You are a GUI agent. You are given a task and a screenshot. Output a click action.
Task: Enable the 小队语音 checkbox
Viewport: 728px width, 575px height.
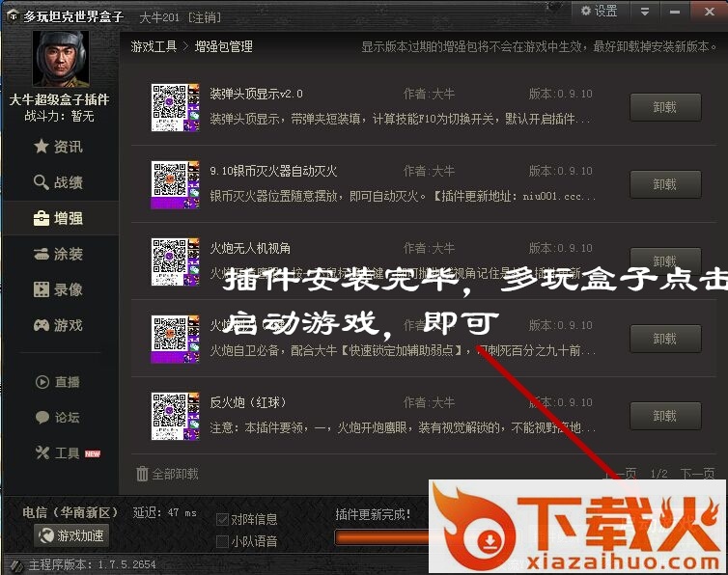point(222,541)
